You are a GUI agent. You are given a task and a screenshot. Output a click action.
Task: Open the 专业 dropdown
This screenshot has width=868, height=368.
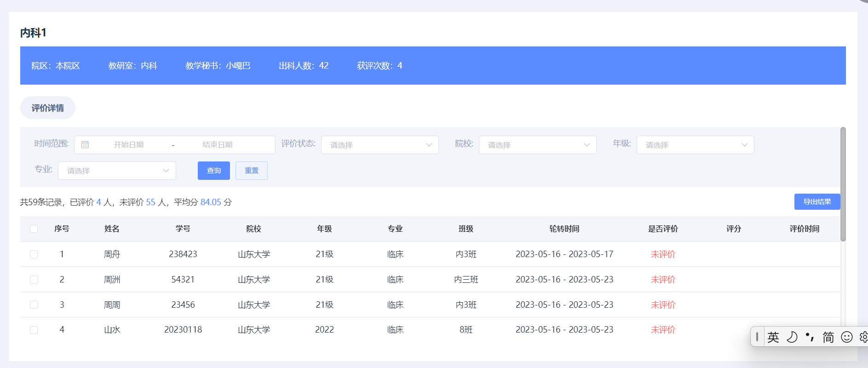pos(117,171)
